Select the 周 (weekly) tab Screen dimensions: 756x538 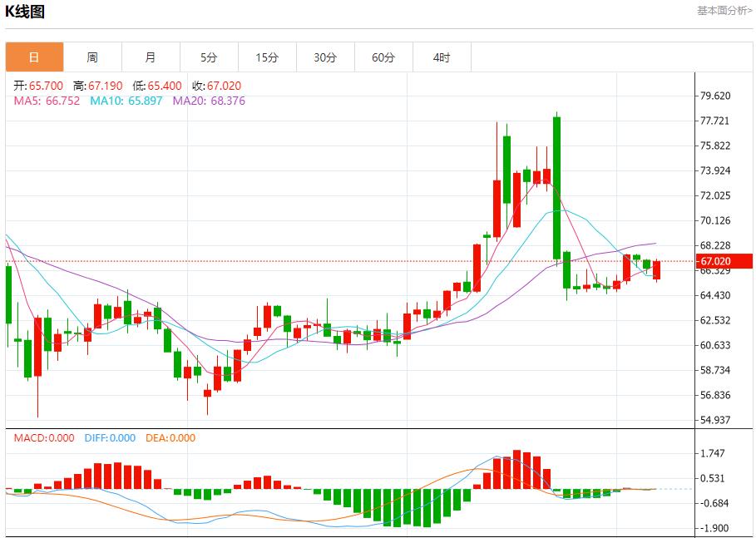point(92,57)
